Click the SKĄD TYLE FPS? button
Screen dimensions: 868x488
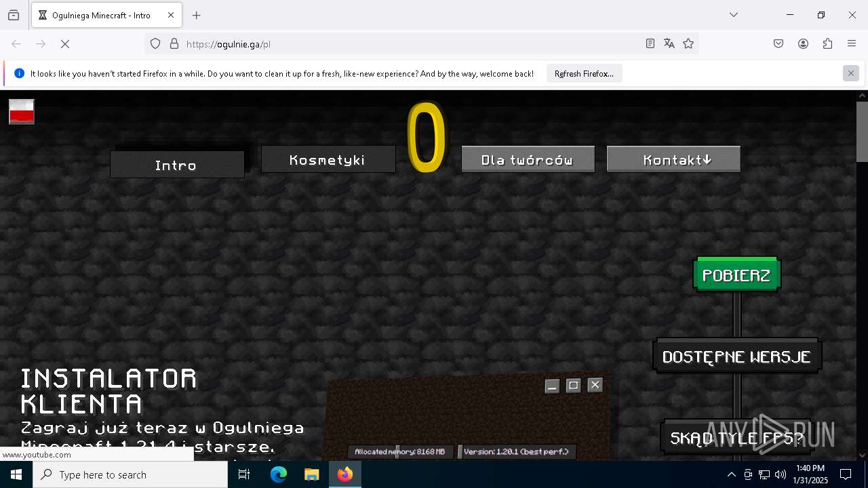pos(736,438)
